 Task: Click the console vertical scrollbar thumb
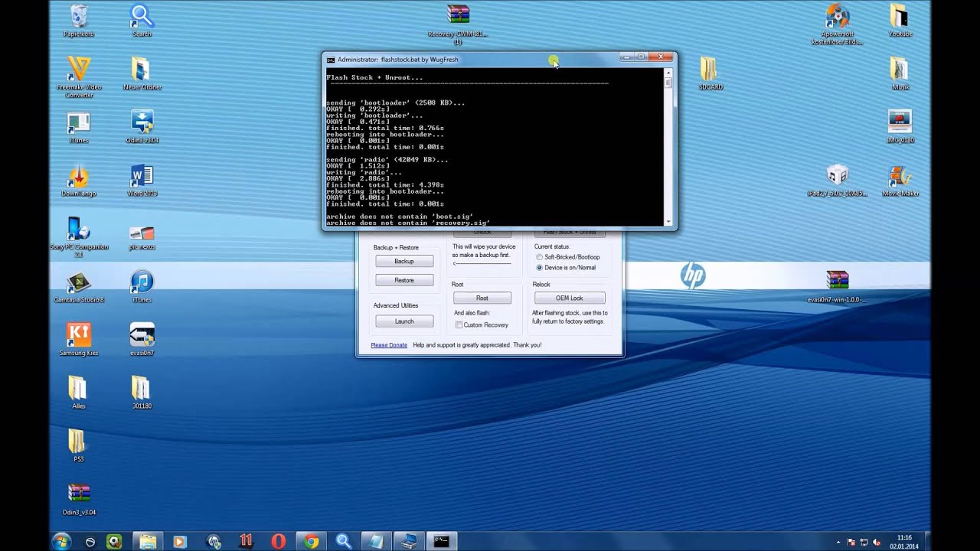tap(668, 83)
